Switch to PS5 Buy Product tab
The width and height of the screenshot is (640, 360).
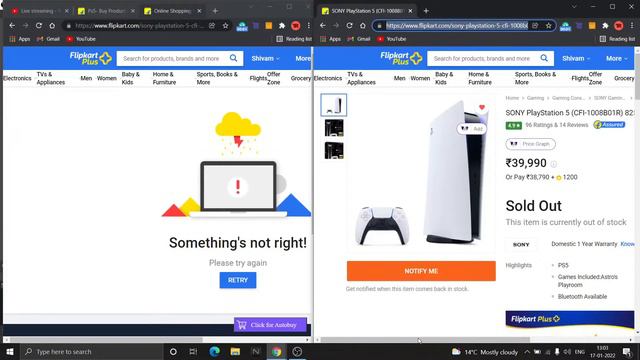pos(106,11)
